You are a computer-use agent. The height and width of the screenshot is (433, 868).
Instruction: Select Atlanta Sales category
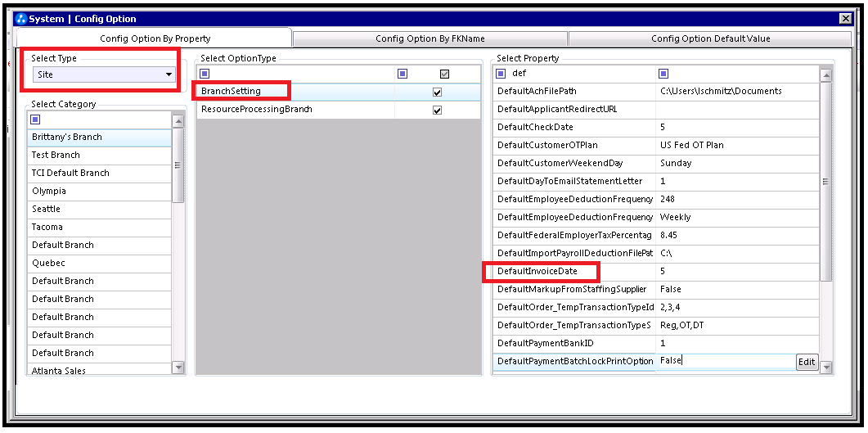(x=100, y=370)
